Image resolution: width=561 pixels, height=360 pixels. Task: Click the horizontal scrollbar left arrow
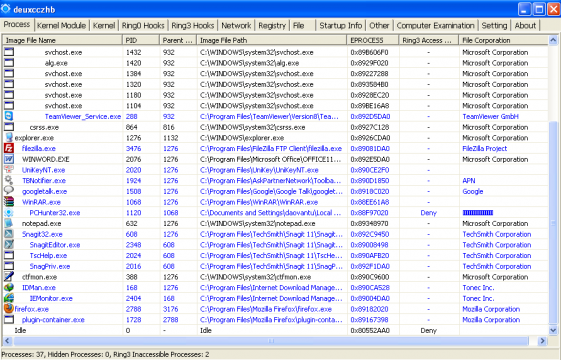(x=8, y=341)
